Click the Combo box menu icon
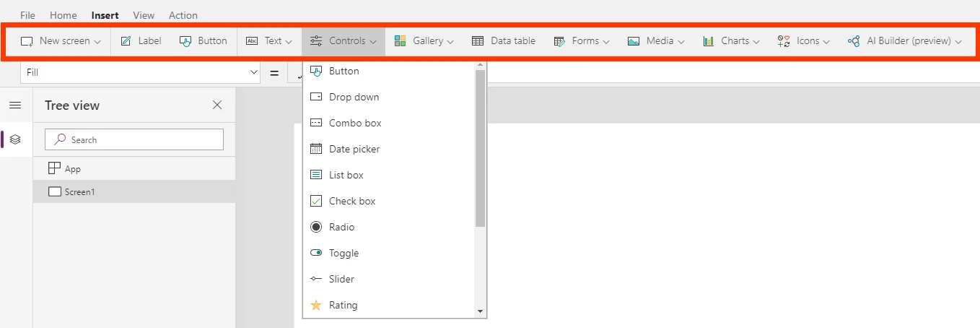 pyautogui.click(x=316, y=123)
